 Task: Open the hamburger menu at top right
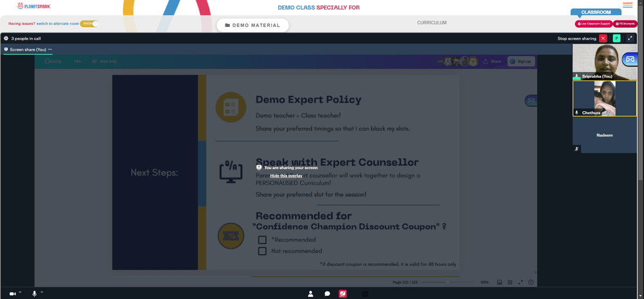tap(627, 5)
